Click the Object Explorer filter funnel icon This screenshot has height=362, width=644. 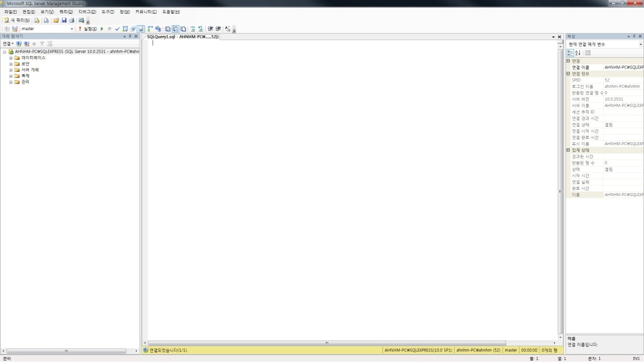click(x=42, y=43)
